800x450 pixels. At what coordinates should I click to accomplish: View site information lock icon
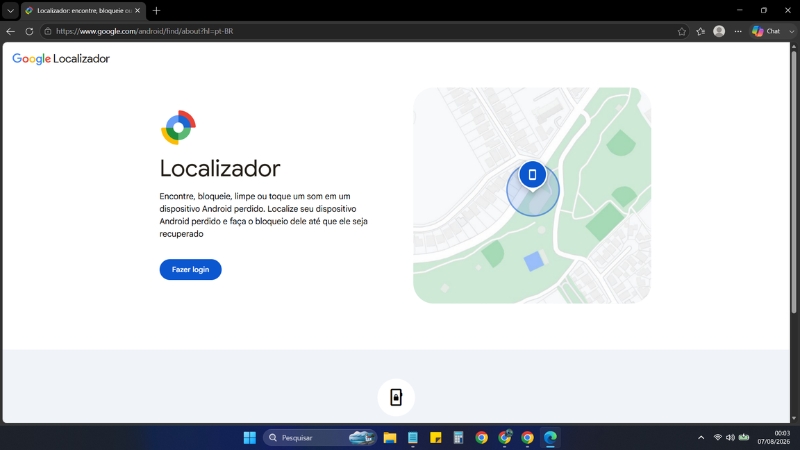pos(48,31)
